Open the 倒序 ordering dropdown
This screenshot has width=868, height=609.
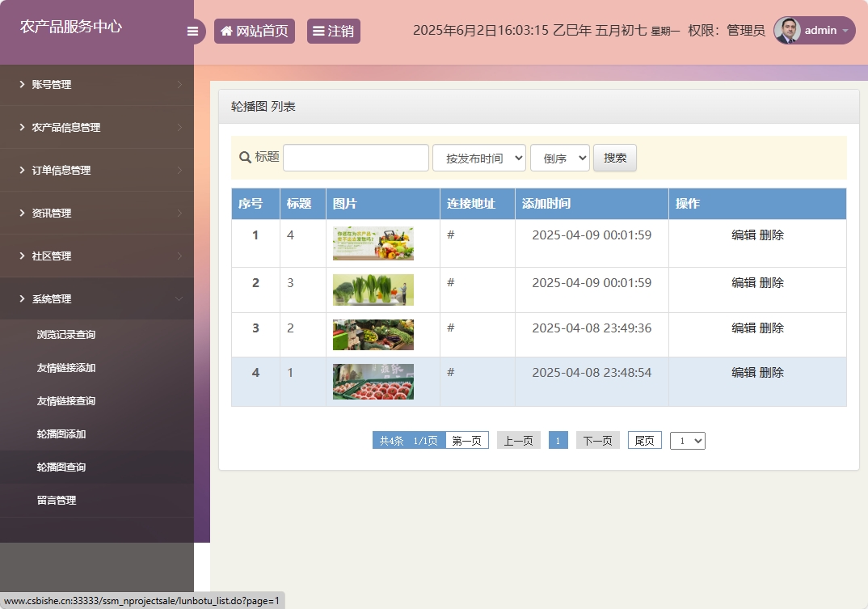(x=559, y=158)
